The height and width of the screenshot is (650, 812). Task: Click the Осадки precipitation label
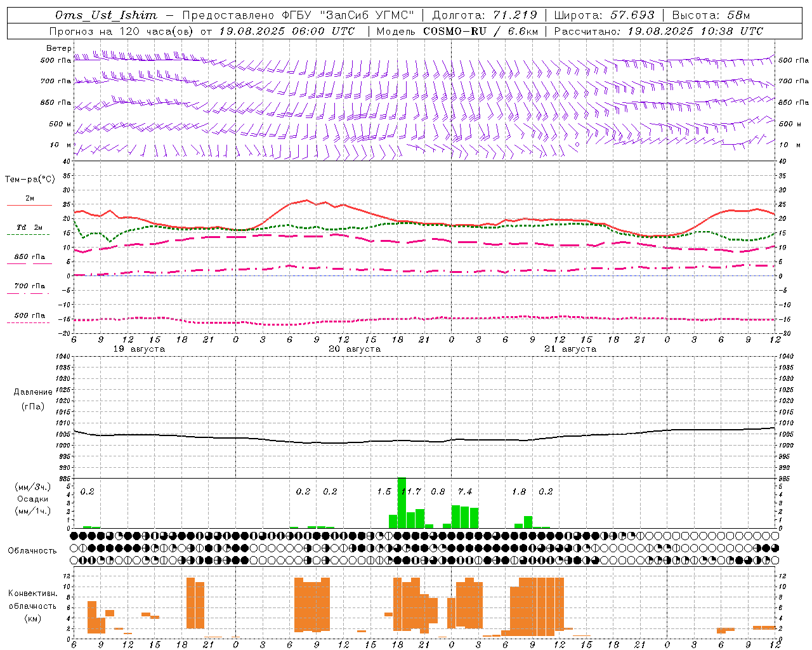pyautogui.click(x=33, y=499)
